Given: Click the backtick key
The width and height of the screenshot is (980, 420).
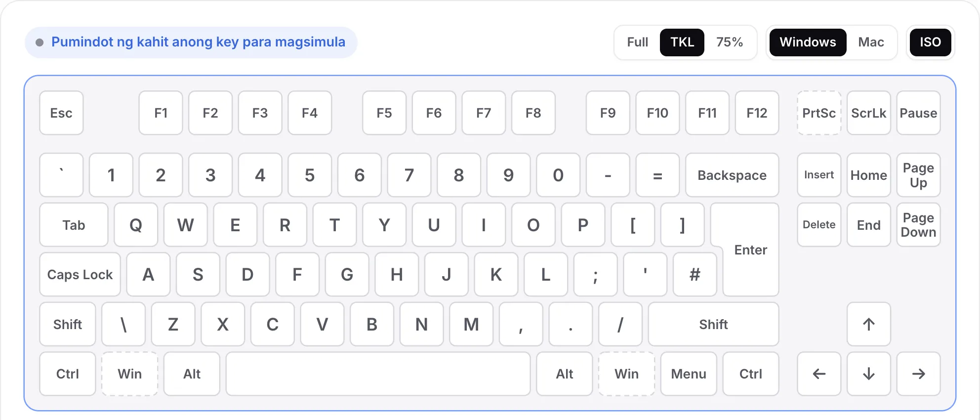Looking at the screenshot, I should point(61,175).
